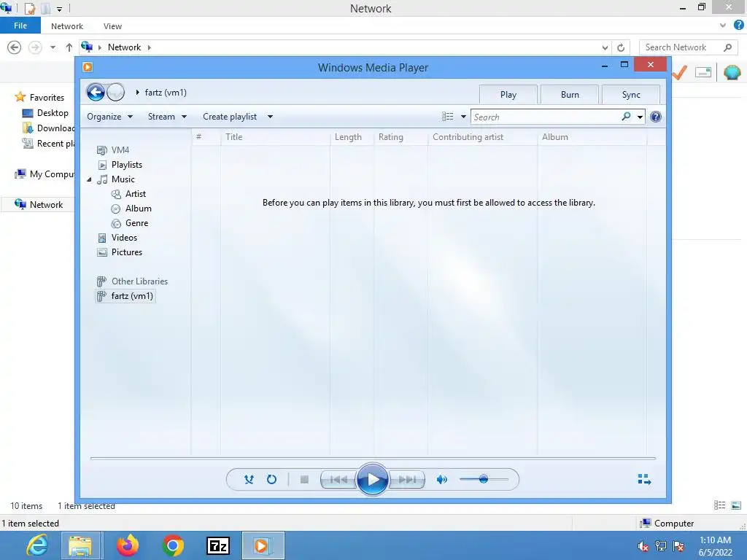Click Explorer's Back navigation button
747x560 pixels.
(15, 47)
